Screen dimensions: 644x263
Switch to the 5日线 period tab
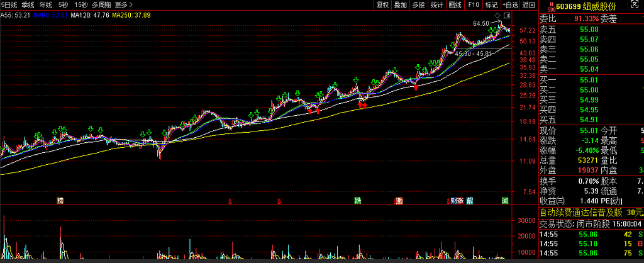coord(9,5)
